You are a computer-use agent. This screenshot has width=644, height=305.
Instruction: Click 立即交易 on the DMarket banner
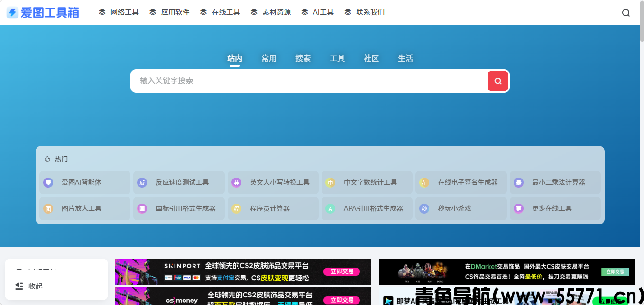[x=615, y=272]
